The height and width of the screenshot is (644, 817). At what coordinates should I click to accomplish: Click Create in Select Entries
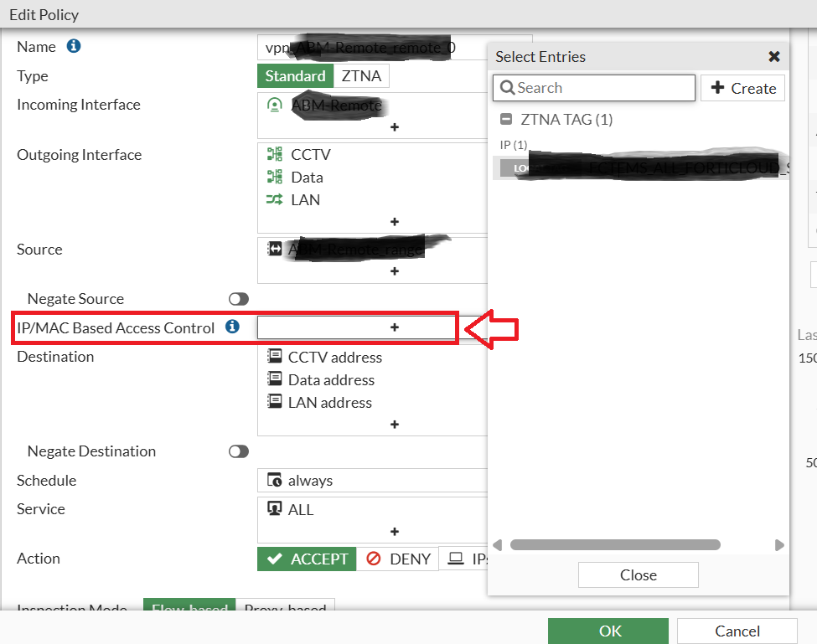click(742, 88)
